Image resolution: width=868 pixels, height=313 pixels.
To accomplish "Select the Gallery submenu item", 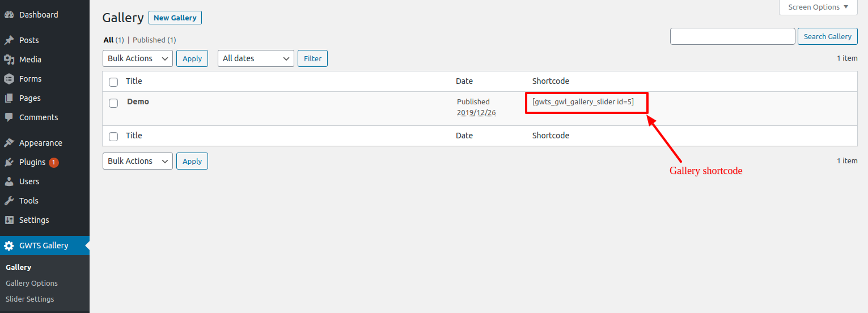I will pos(19,267).
